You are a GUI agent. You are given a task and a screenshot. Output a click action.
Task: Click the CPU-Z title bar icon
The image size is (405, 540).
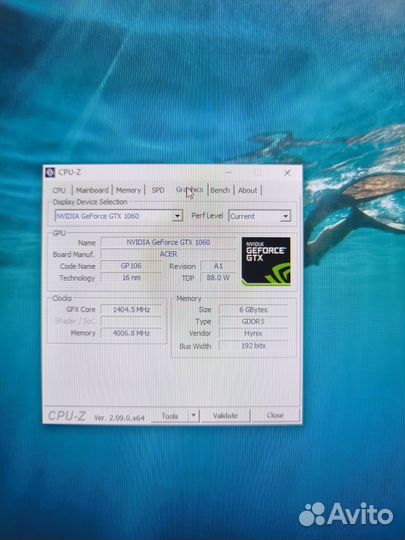(50, 172)
